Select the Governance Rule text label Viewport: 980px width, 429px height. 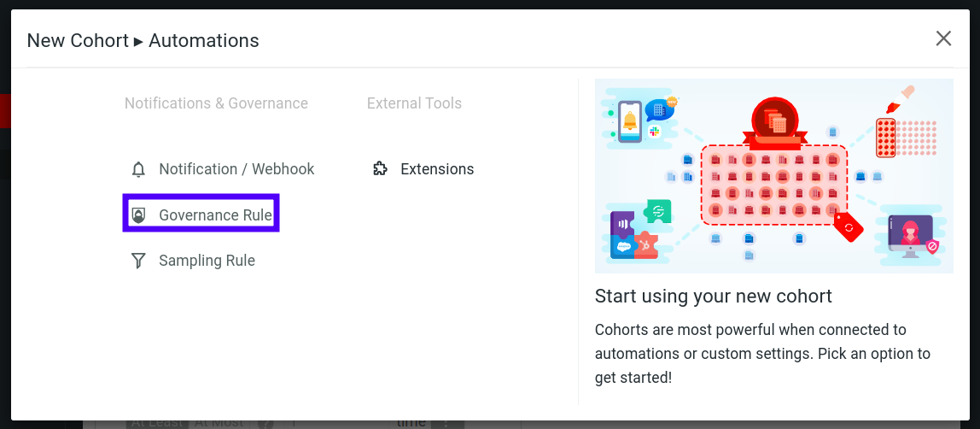click(x=215, y=215)
